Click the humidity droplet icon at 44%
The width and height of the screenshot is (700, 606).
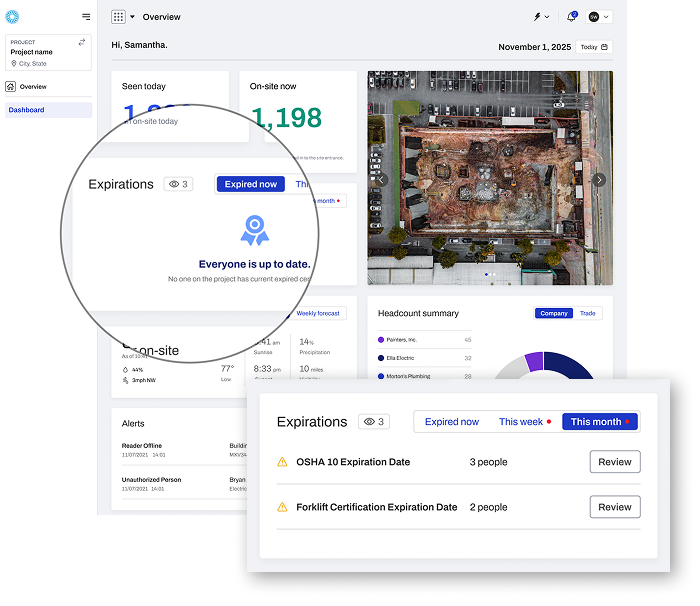[x=125, y=370]
